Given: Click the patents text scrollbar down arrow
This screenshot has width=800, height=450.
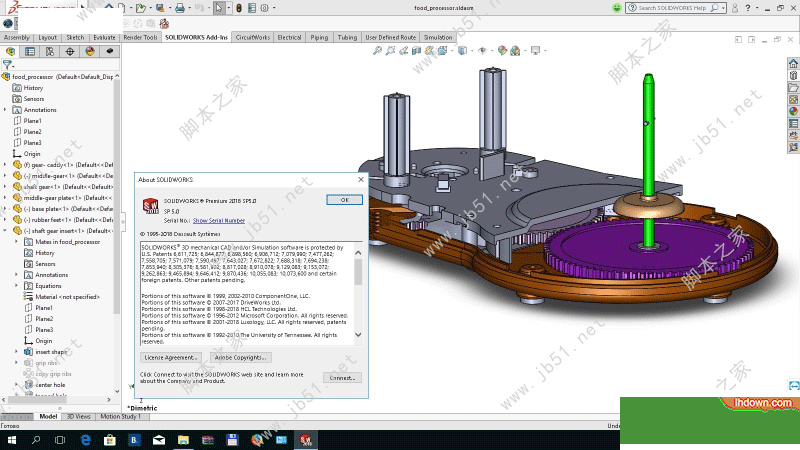Looking at the screenshot, I should [x=358, y=335].
